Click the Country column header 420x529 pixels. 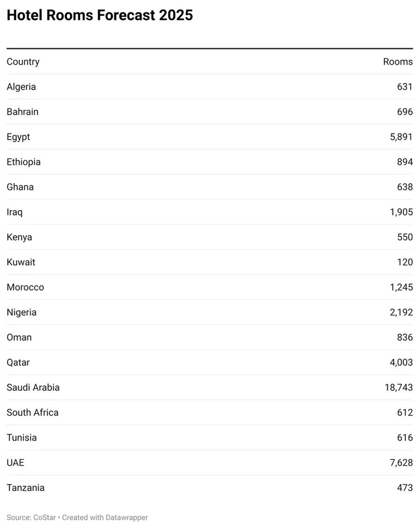pos(23,62)
